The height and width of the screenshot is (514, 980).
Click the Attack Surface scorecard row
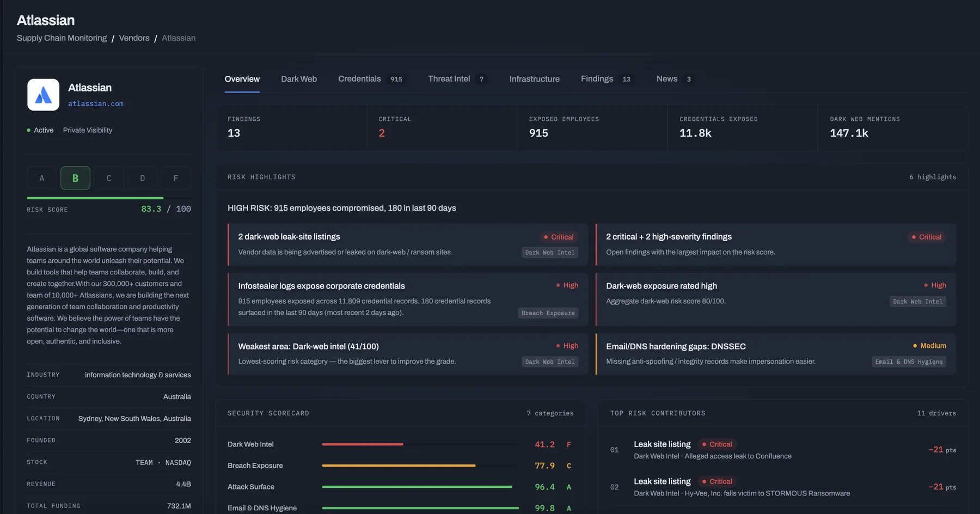pyautogui.click(x=400, y=487)
